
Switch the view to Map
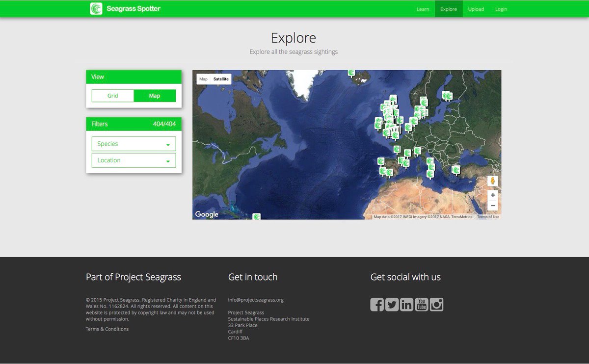tap(155, 96)
